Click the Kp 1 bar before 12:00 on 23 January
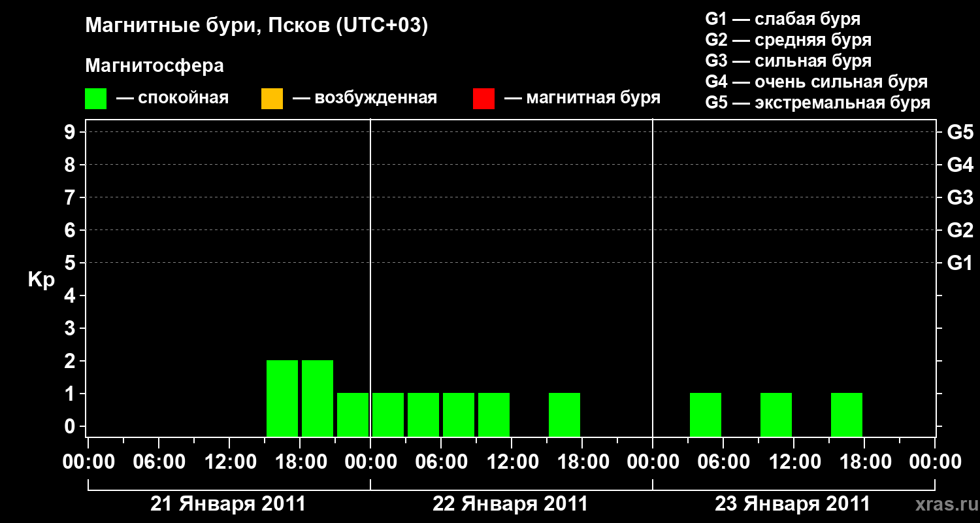This screenshot has width=980, height=523. click(776, 414)
